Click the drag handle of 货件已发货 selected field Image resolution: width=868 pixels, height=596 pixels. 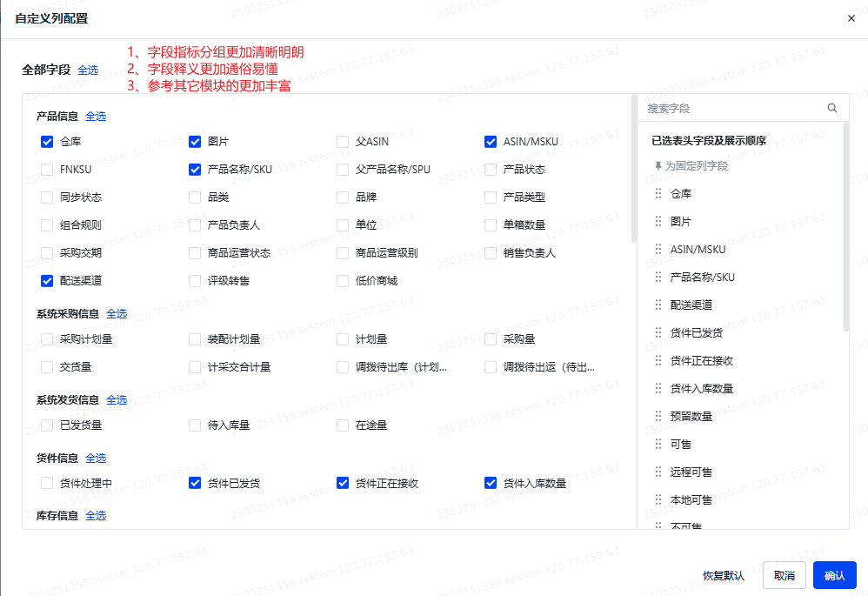tap(658, 332)
